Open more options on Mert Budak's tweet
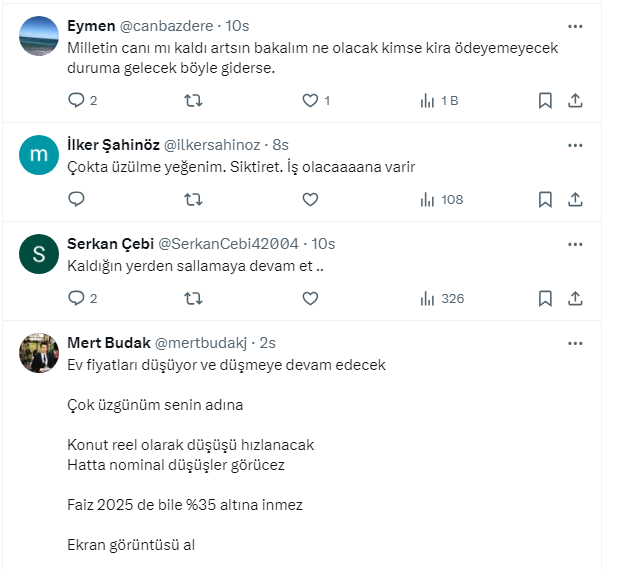The height and width of the screenshot is (569, 627). [575, 343]
